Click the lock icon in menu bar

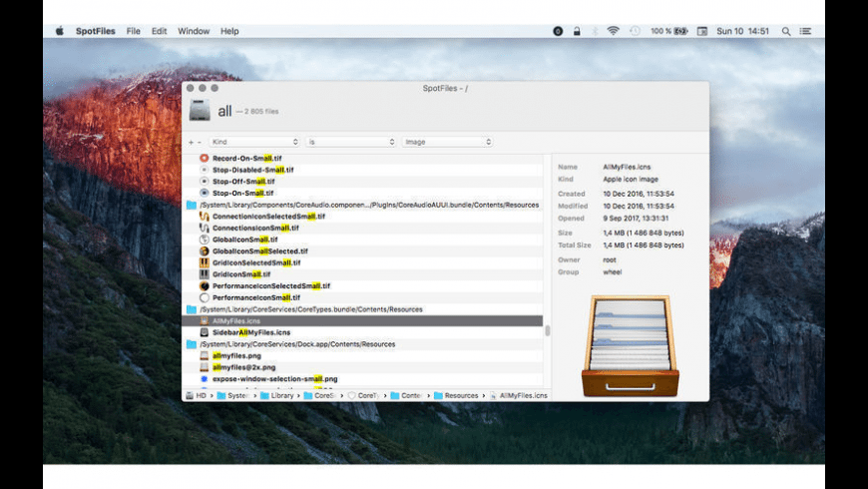click(577, 31)
